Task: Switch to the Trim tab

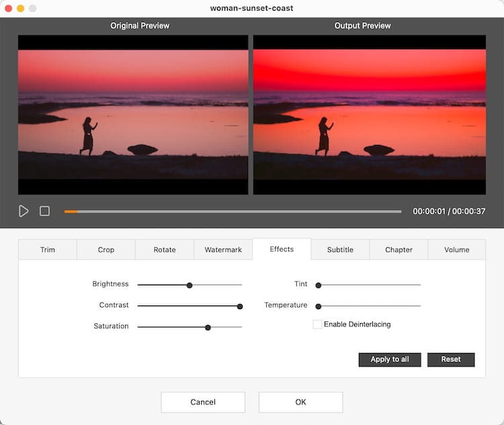Action: [48, 250]
